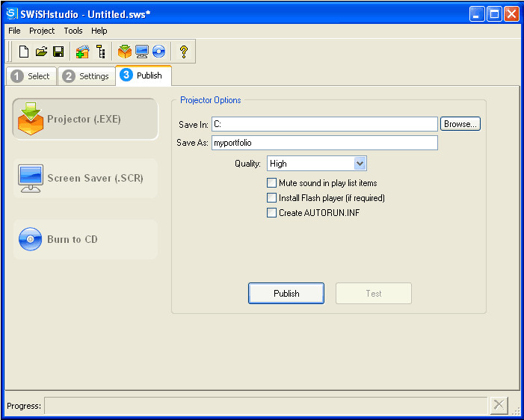Screen dimensions: 524x420
Task: Select Projector (.EXE) publish option
Action: point(85,119)
